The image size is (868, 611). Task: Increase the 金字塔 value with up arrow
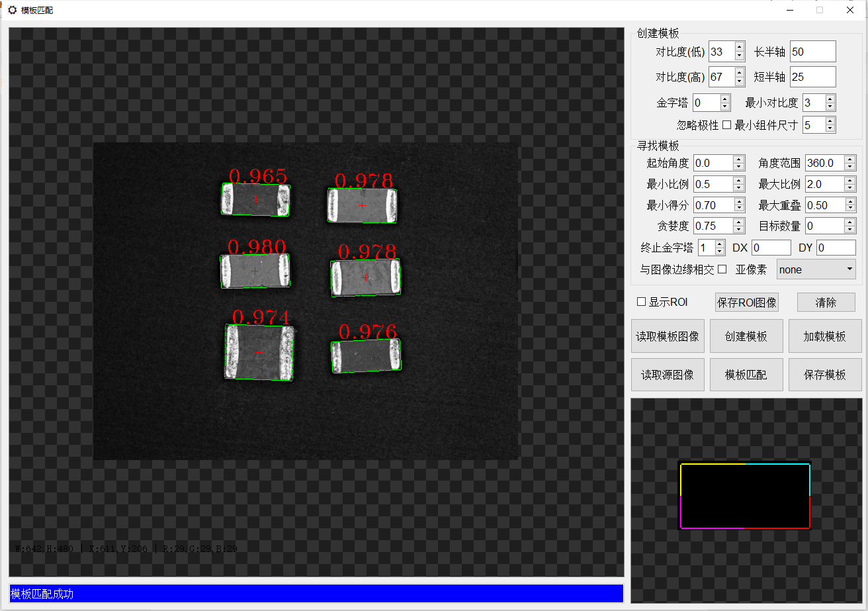(724, 99)
